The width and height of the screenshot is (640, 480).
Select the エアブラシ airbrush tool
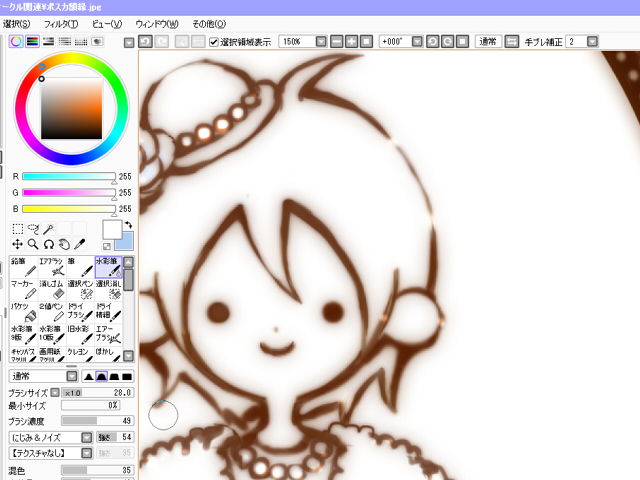[x=52, y=267]
